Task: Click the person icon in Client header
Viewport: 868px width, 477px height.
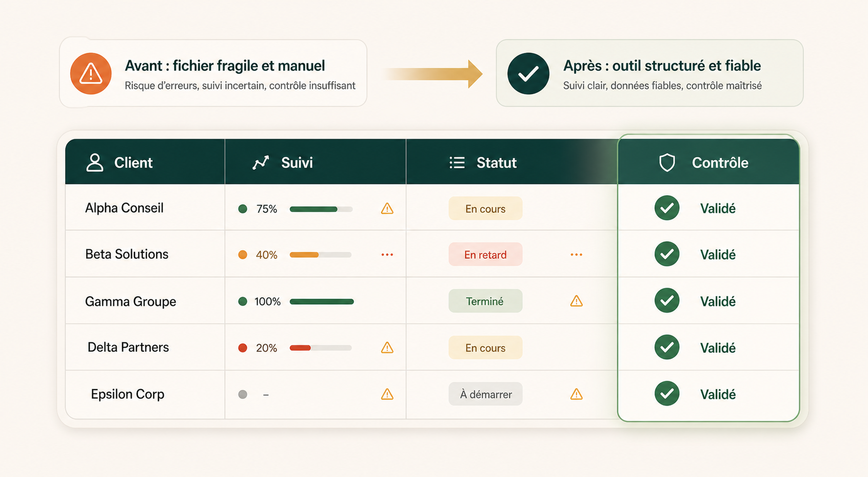Action: 94,162
